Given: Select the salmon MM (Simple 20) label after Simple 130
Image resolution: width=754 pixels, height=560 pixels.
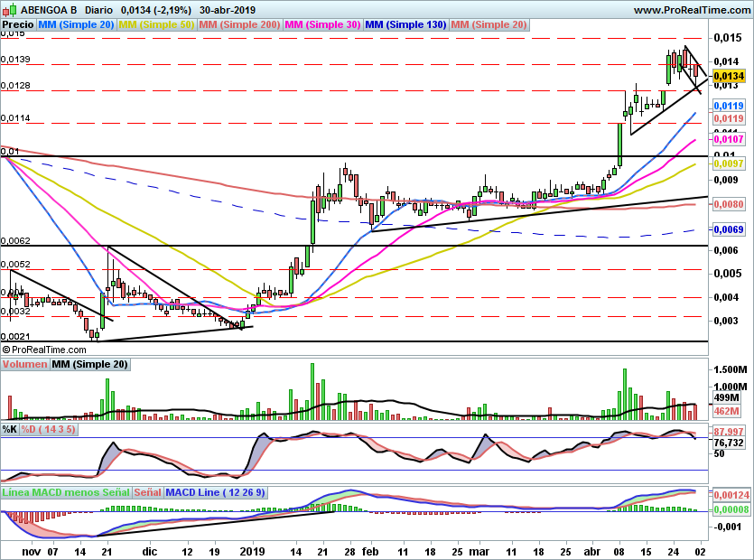Looking at the screenshot, I should tap(489, 24).
